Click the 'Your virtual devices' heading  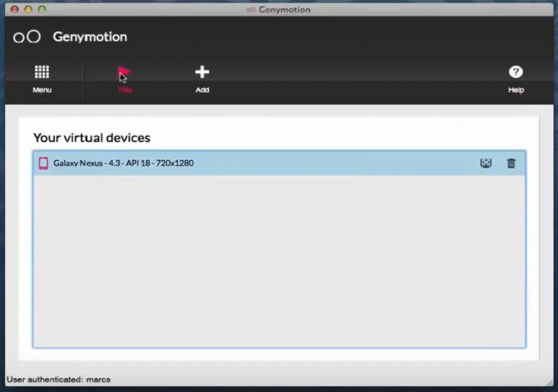(92, 138)
